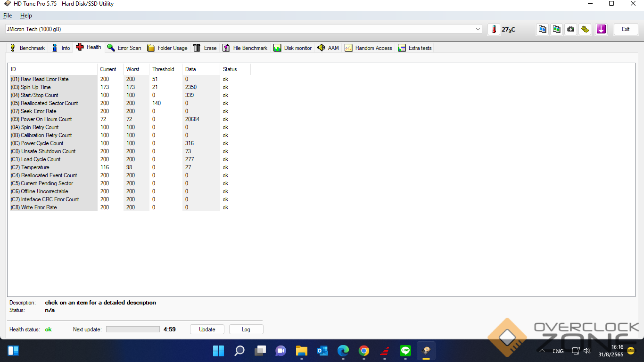
Task: Click the Threshold column header
Action: (x=166, y=69)
